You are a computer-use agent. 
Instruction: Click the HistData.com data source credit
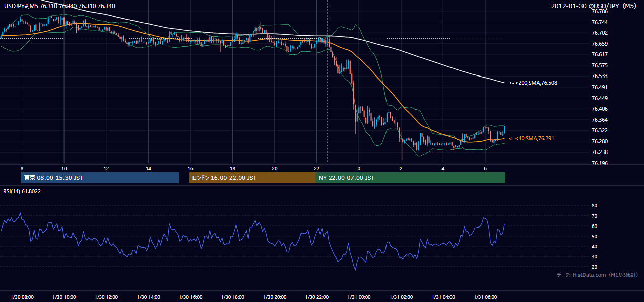point(598,275)
